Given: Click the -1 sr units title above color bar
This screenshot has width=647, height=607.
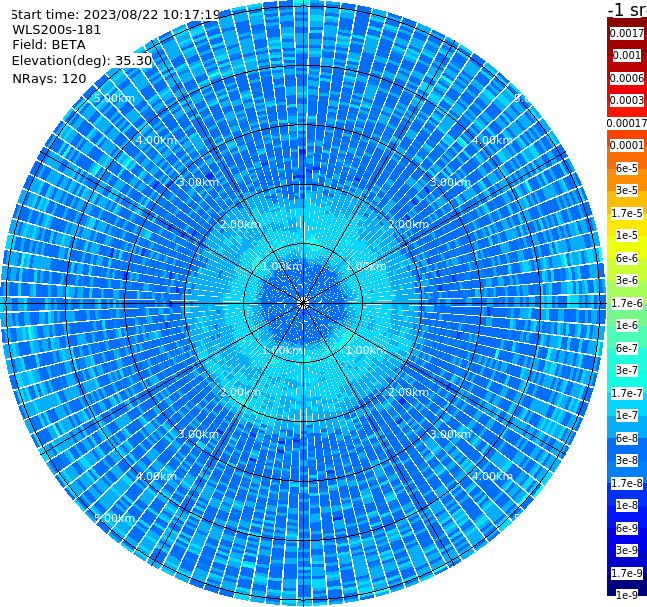Looking at the screenshot, I should tap(627, 9).
